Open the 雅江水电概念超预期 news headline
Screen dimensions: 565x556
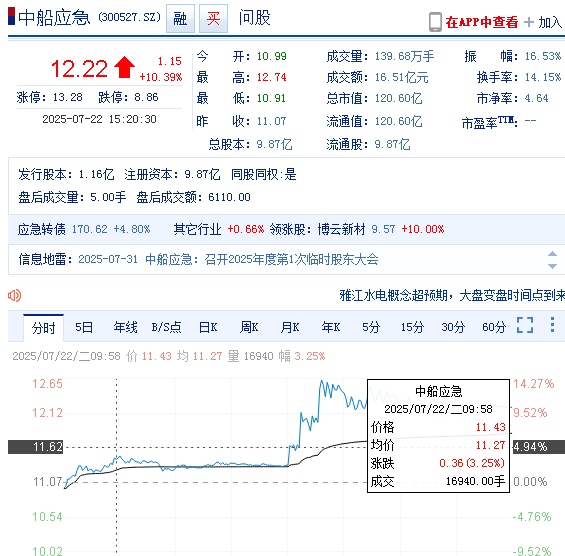(x=452, y=295)
